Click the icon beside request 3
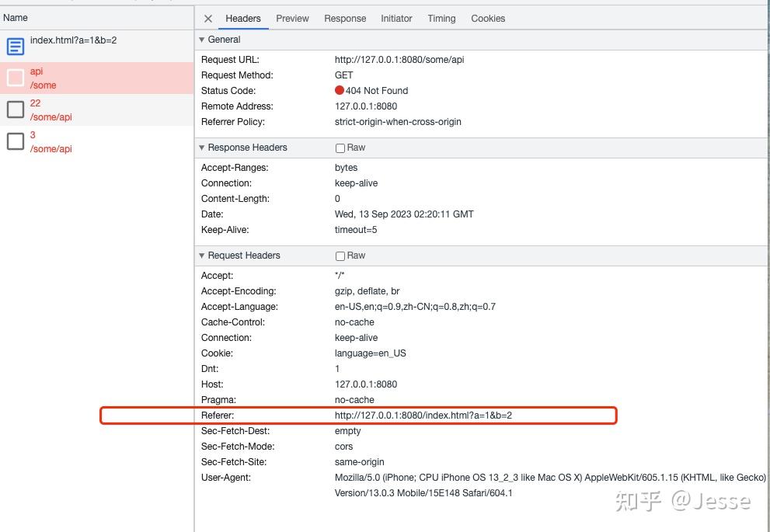 (x=15, y=141)
